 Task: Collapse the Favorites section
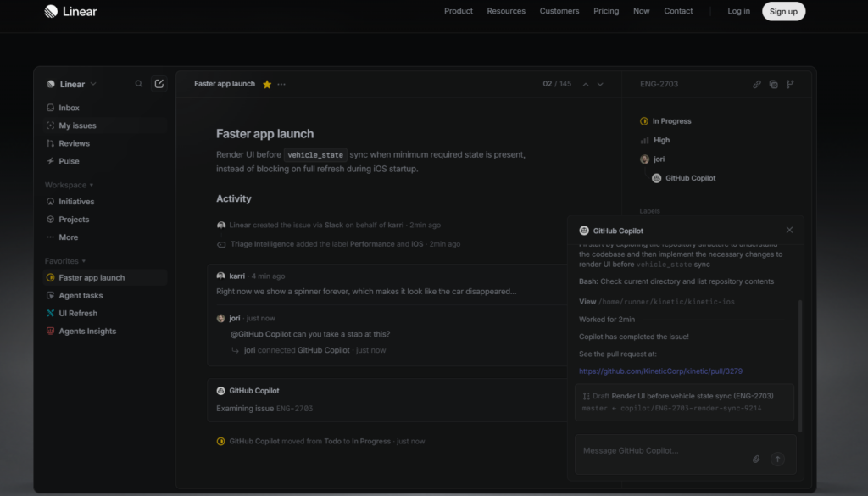pyautogui.click(x=65, y=261)
